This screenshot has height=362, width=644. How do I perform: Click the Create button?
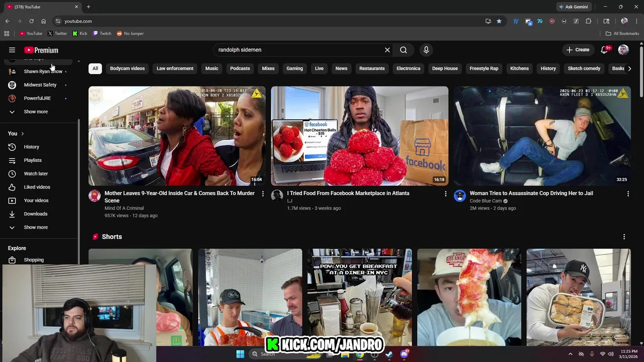click(x=578, y=50)
